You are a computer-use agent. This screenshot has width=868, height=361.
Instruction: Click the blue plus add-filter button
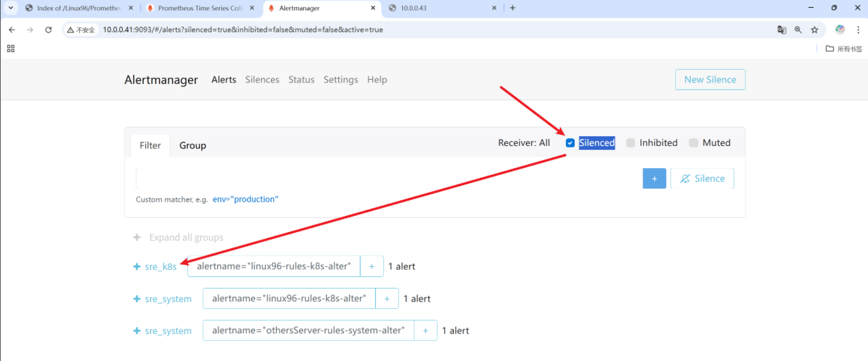tap(654, 178)
